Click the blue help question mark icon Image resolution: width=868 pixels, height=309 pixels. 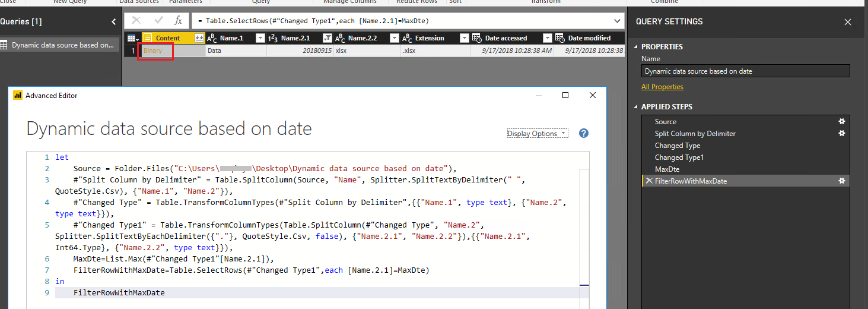coord(584,133)
